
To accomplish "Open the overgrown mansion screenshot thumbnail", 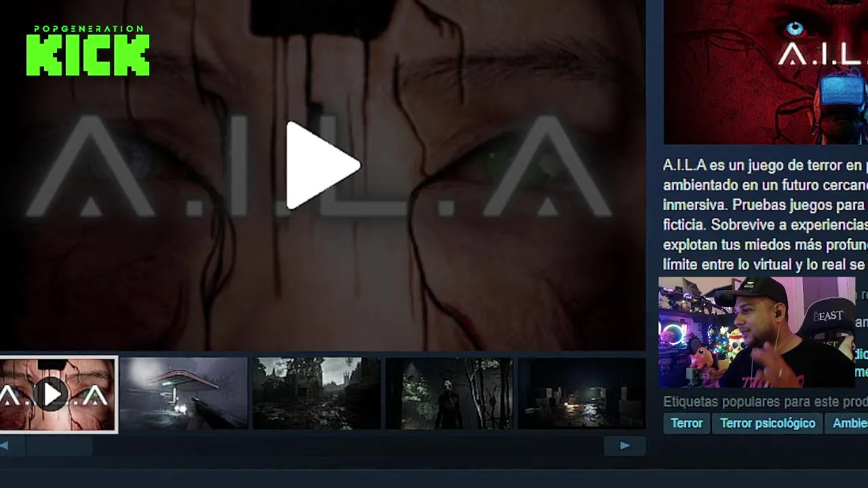I will click(317, 394).
